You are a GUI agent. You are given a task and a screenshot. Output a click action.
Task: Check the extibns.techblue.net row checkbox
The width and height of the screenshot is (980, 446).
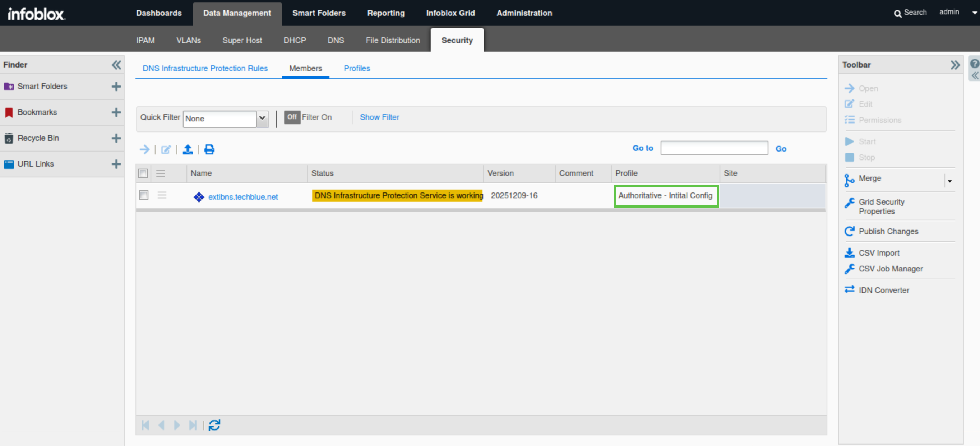pyautogui.click(x=143, y=195)
